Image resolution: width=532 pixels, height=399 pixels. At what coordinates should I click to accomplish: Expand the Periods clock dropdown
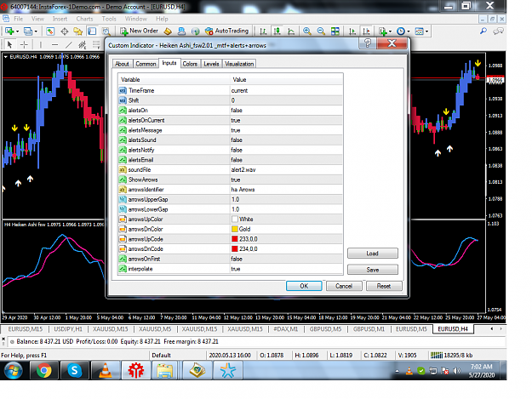(409, 31)
